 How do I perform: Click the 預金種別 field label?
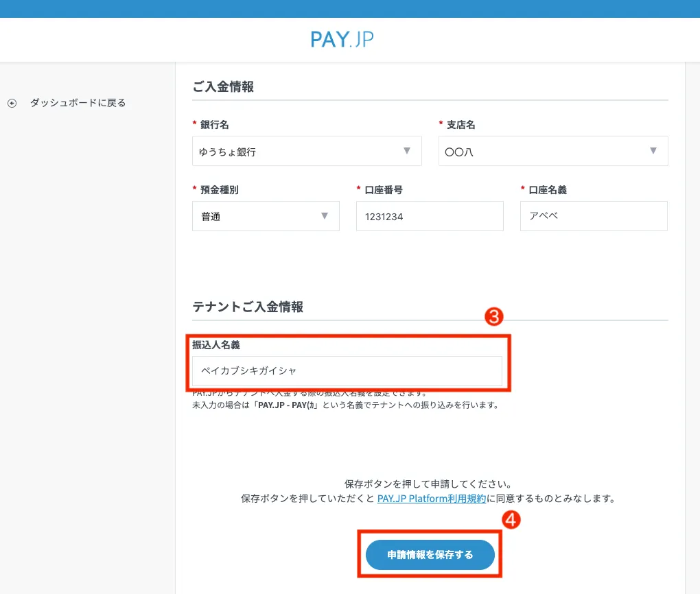[219, 190]
